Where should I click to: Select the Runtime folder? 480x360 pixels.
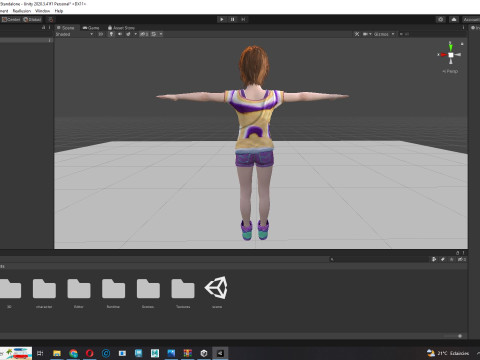click(113, 292)
